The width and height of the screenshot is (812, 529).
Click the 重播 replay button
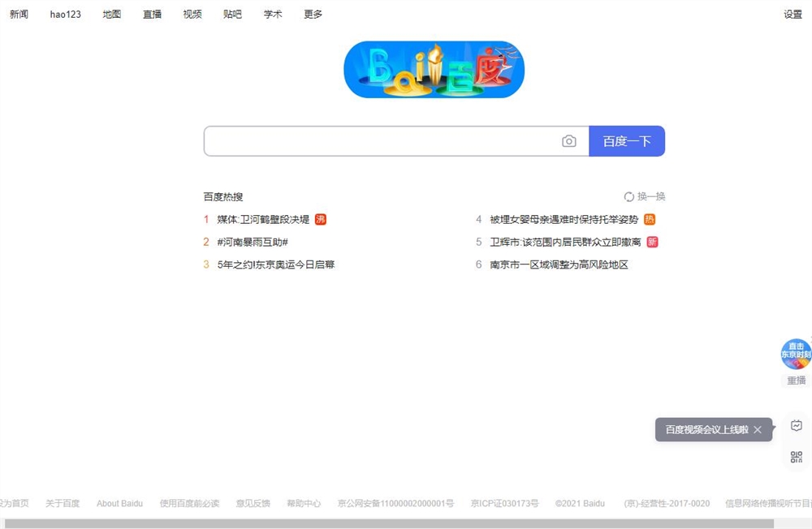click(797, 381)
